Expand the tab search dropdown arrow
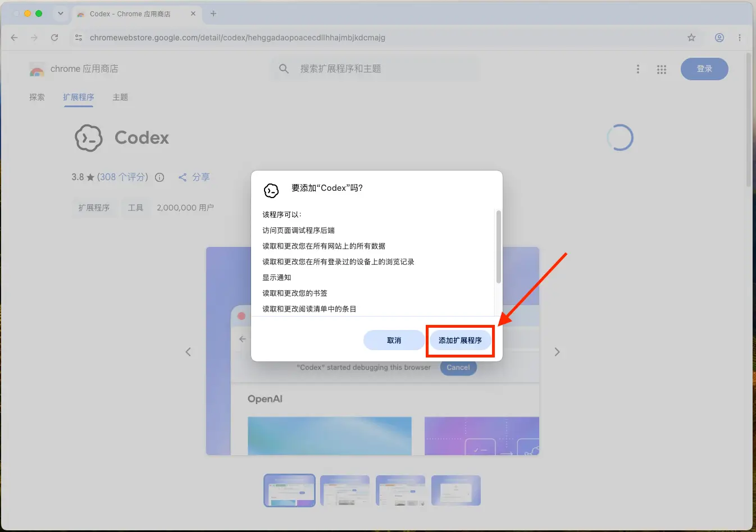Image resolution: width=756 pixels, height=532 pixels. tap(61, 13)
